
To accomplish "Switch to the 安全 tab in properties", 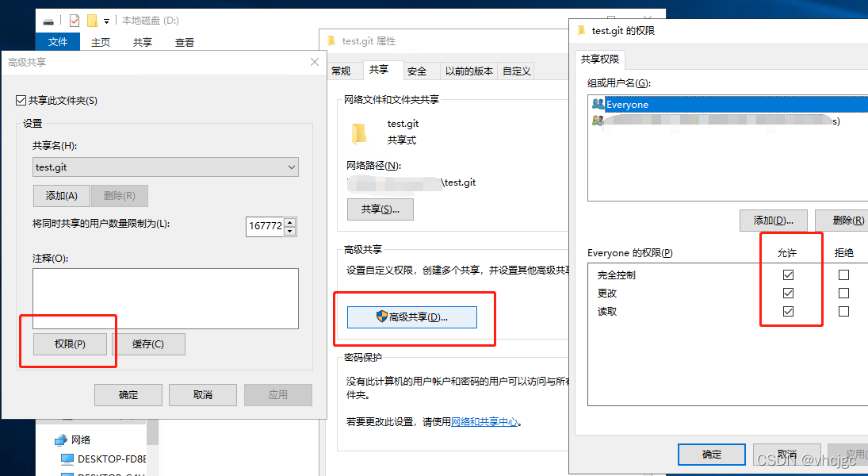I will (x=417, y=71).
